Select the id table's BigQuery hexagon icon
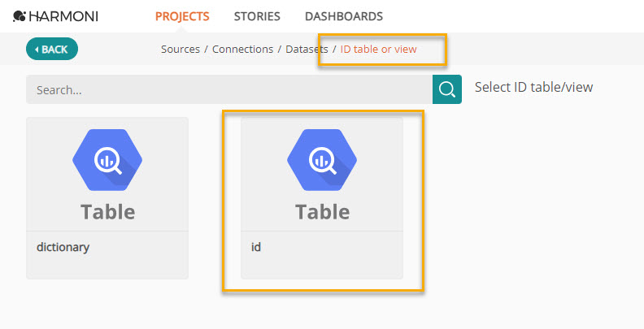This screenshot has width=644, height=329. [x=322, y=160]
